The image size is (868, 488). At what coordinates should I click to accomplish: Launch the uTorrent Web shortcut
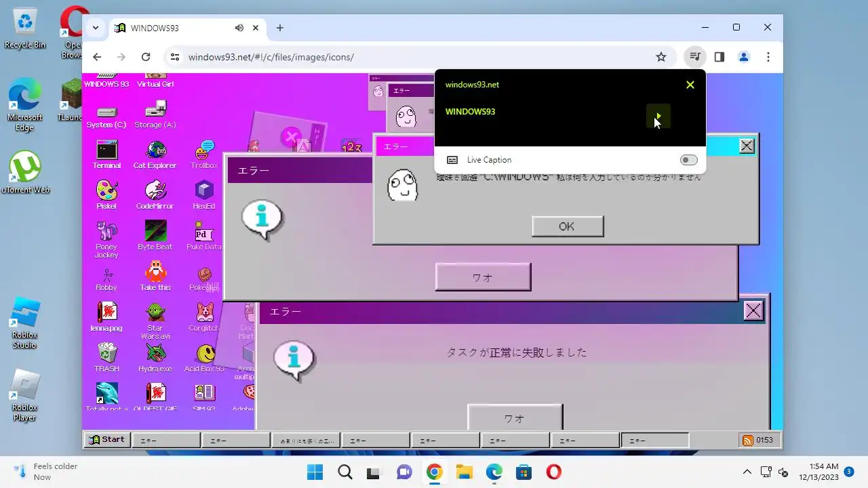pos(25,173)
